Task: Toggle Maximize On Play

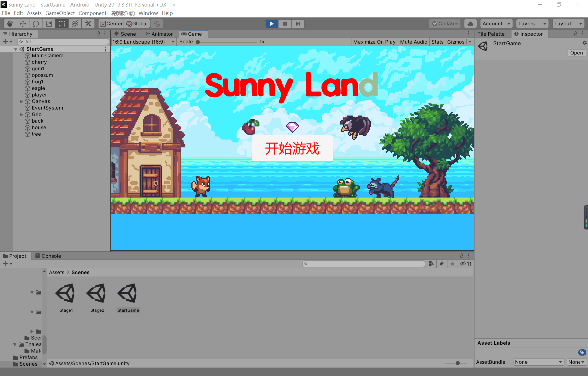Action: coord(374,42)
